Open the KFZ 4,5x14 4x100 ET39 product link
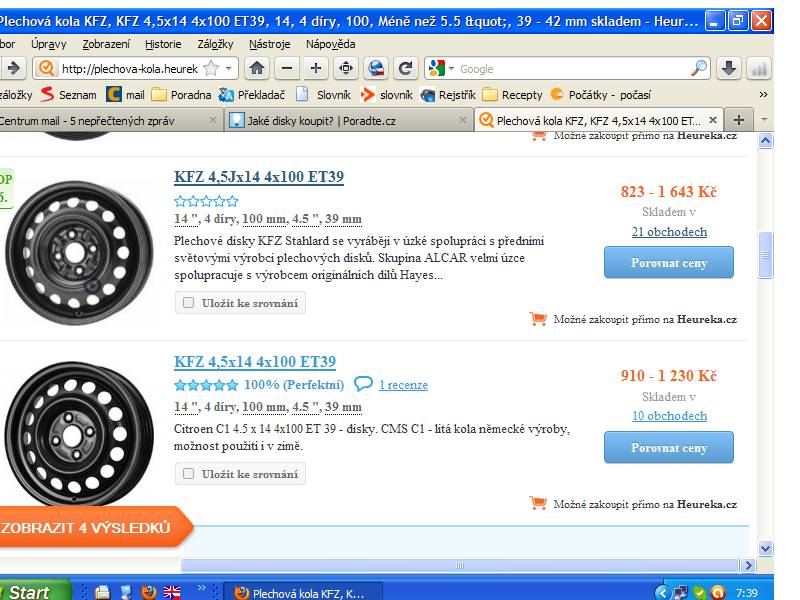The width and height of the screenshot is (800, 600). pyautogui.click(x=255, y=362)
